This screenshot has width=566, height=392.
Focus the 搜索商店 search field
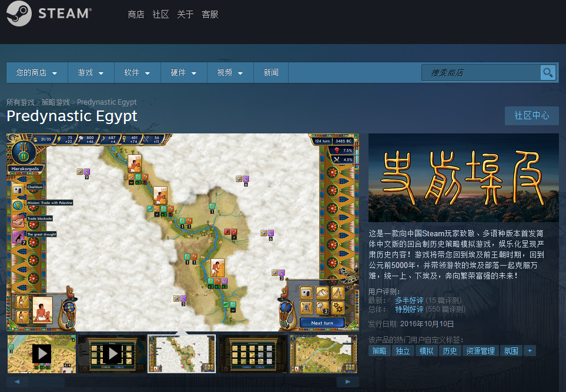click(x=481, y=72)
